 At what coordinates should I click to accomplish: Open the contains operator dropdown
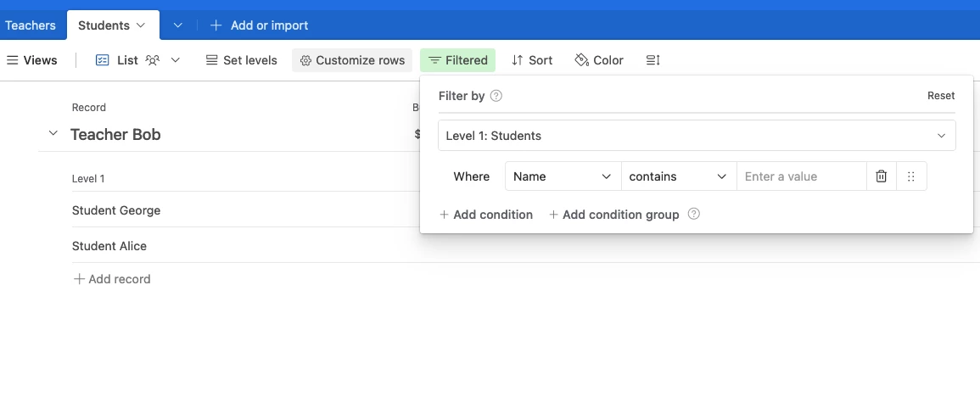point(679,176)
